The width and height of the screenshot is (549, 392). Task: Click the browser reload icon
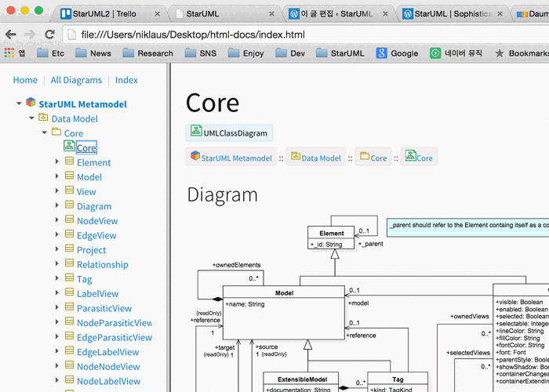pyautogui.click(x=49, y=34)
